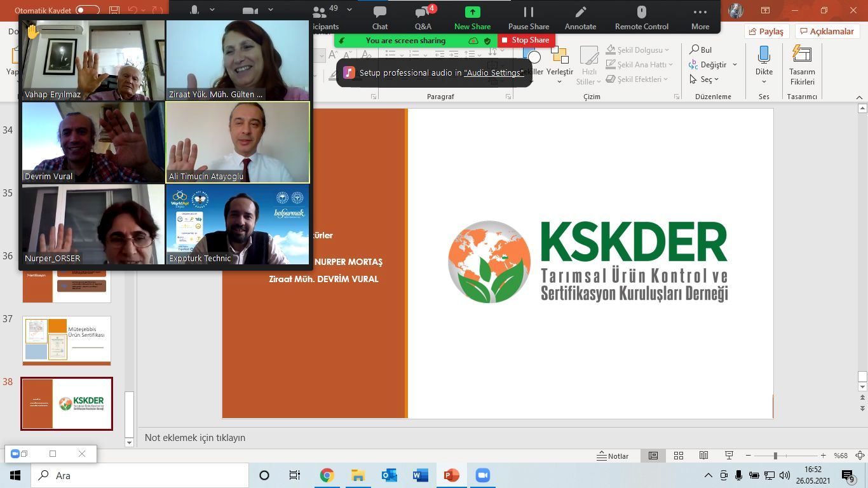The image size is (868, 488).
Task: Click the Save icon in title bar
Action: 114,10
